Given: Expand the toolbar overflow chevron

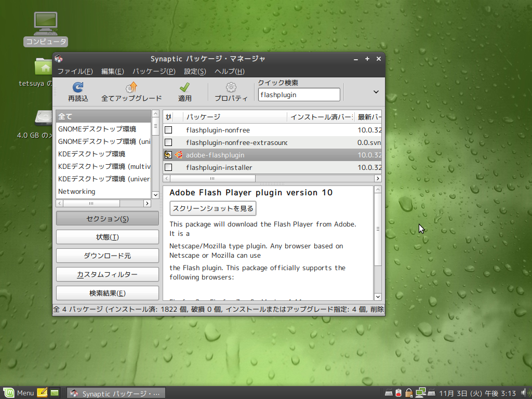Looking at the screenshot, I should tap(376, 92).
